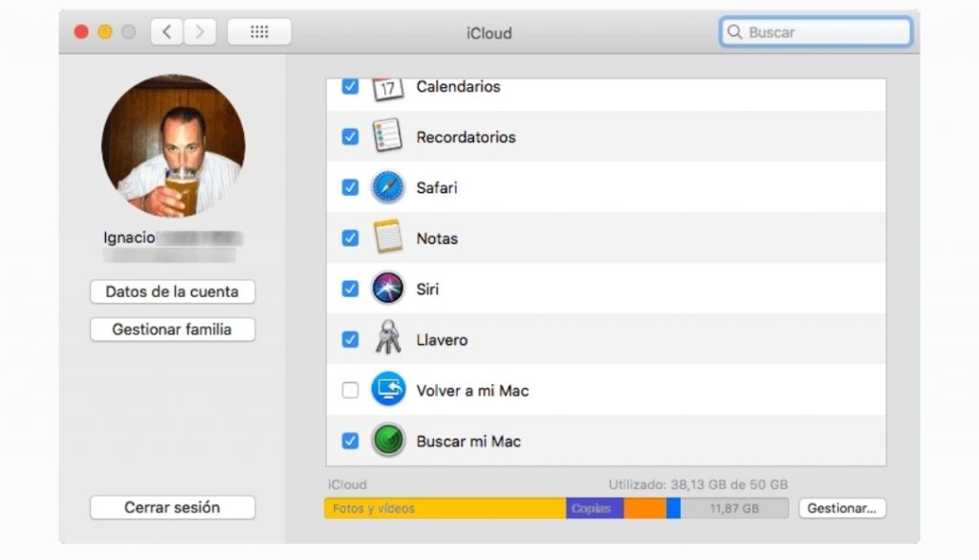The image size is (979, 560).
Task: Click the Calendarios label
Action: pyautogui.click(x=458, y=86)
